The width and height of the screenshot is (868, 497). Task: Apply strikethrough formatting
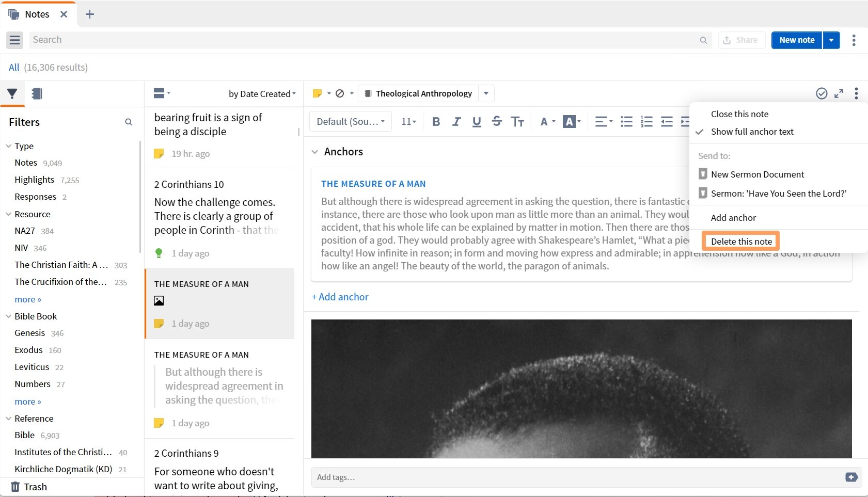point(497,122)
